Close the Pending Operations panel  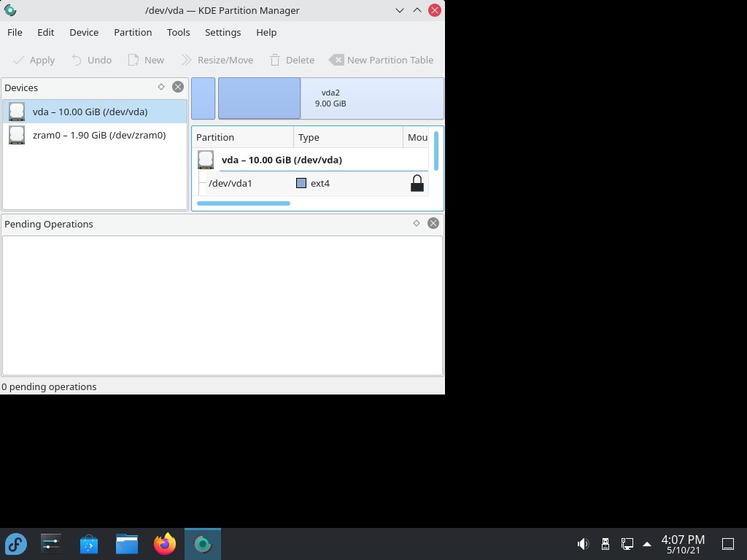433,223
